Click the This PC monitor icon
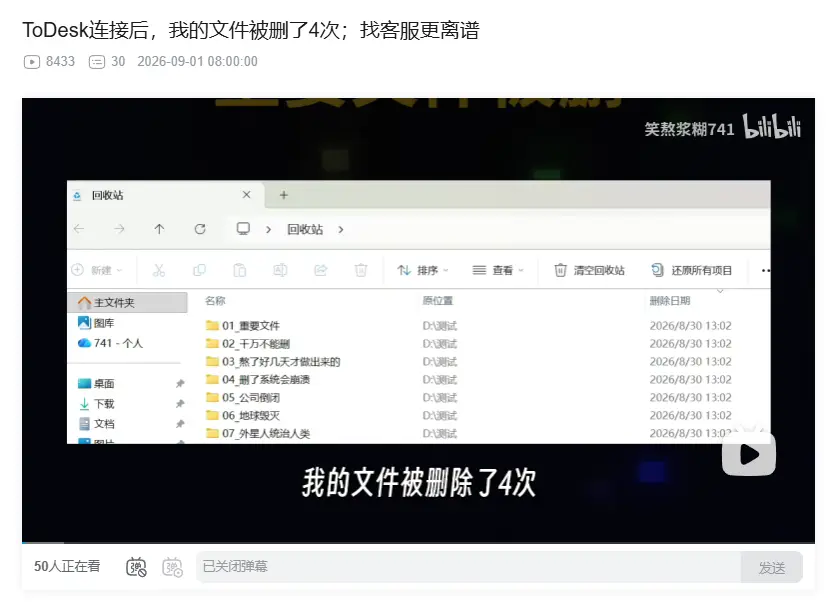Image resolution: width=828 pixels, height=602 pixels. [243, 229]
